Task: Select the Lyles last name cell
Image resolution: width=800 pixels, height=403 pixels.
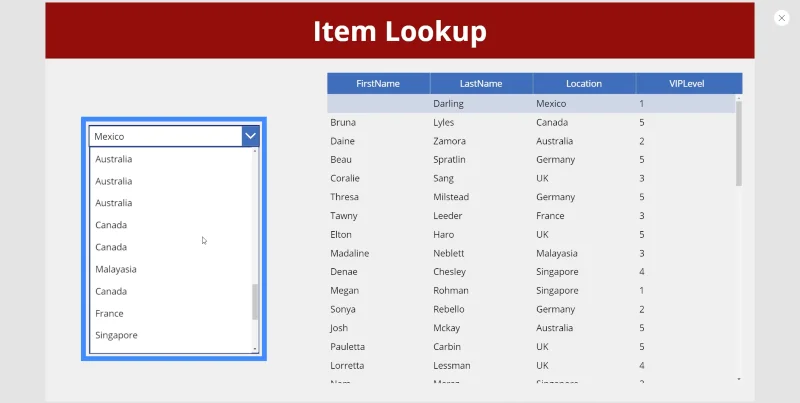Action: click(443, 122)
